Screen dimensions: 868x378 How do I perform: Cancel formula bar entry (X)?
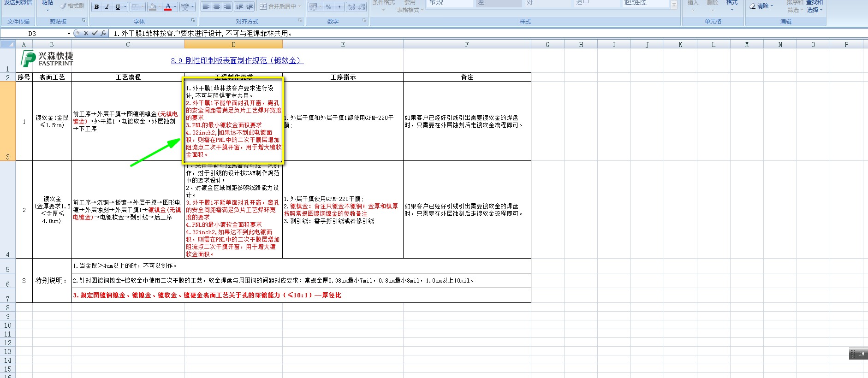pyautogui.click(x=86, y=33)
